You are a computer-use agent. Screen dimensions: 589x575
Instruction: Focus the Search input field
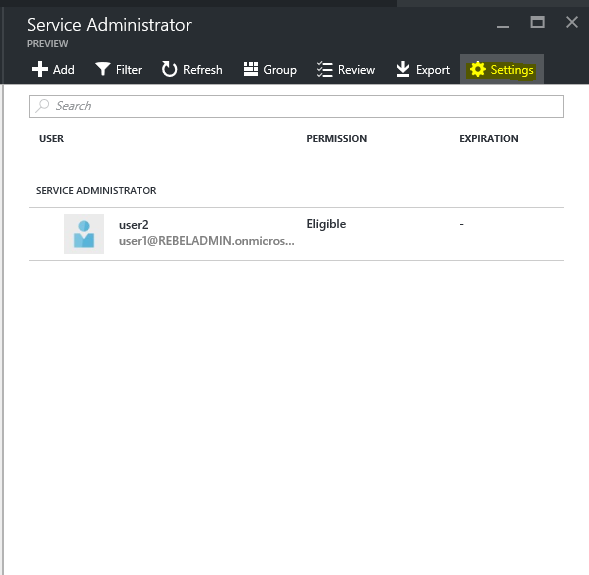(x=296, y=106)
